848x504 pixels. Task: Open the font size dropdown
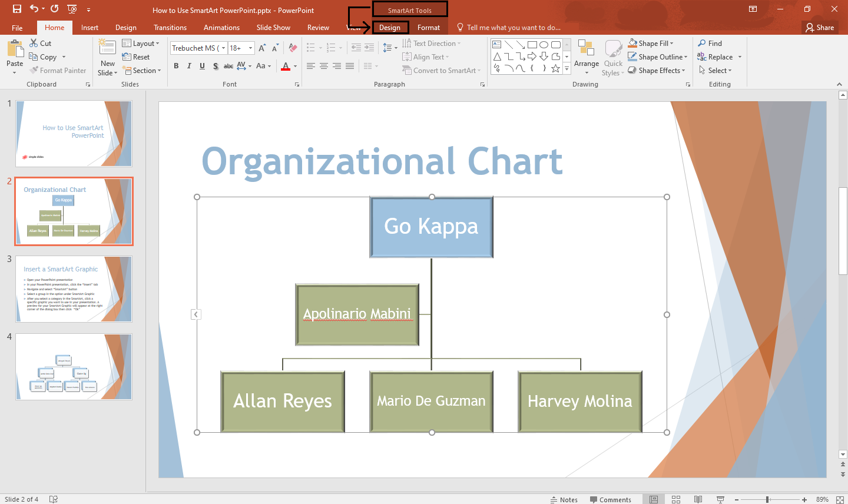(250, 48)
